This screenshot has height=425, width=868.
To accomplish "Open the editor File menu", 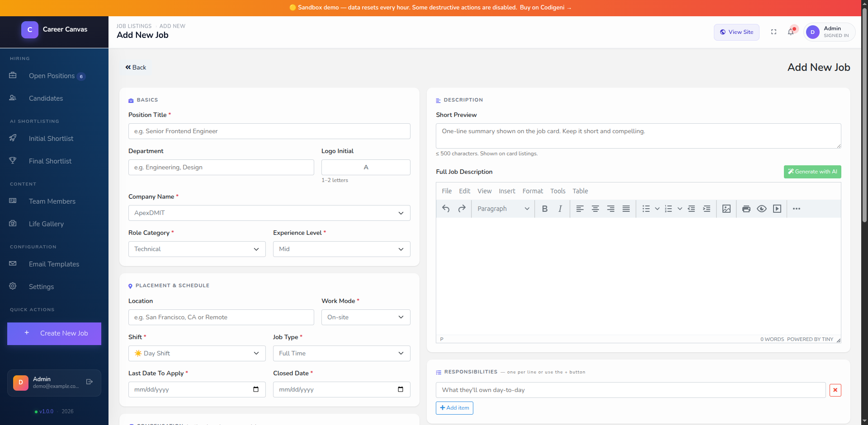I will pos(447,191).
